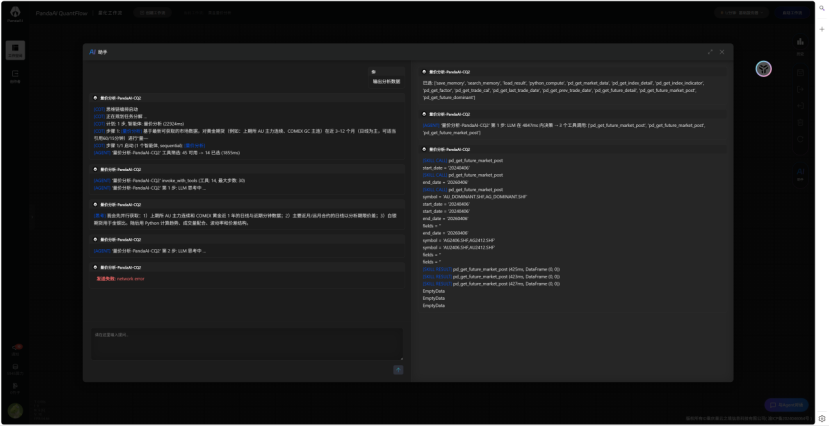Open settings gear at bottom-right corner

pos(821,418)
